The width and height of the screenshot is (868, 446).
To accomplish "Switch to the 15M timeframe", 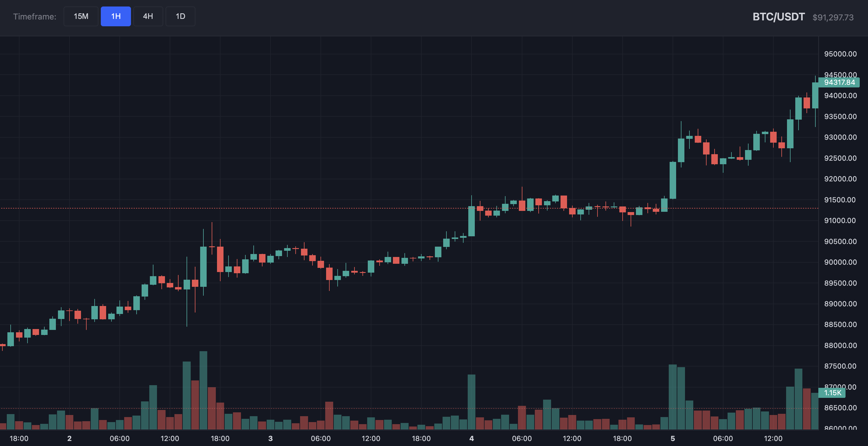I will pyautogui.click(x=81, y=16).
